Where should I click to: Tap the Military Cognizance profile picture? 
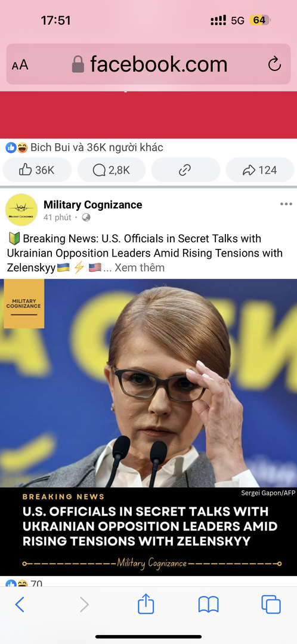pyautogui.click(x=21, y=210)
